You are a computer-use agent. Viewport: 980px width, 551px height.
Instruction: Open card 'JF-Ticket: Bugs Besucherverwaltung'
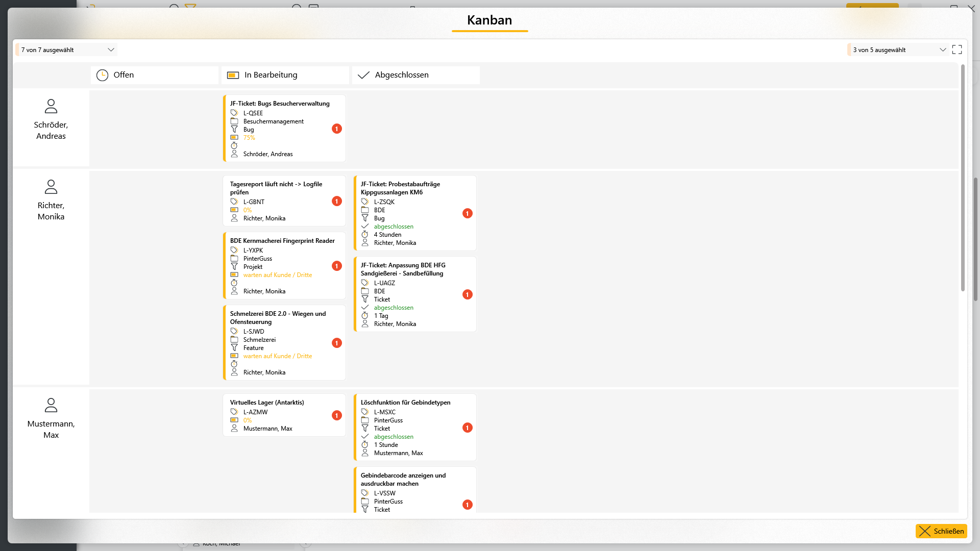tap(284, 129)
